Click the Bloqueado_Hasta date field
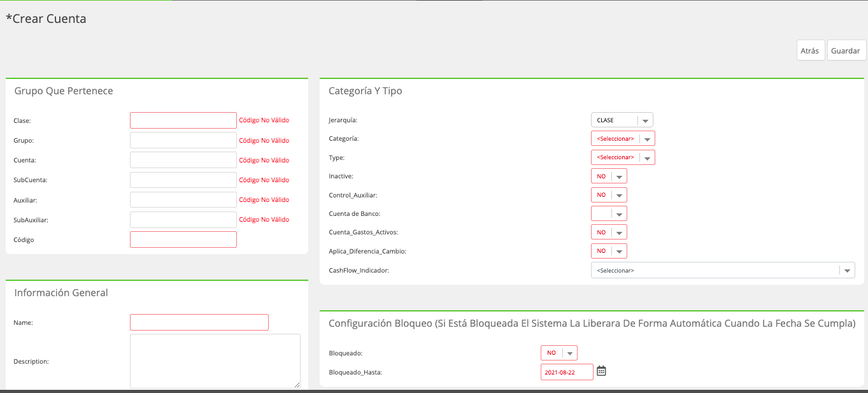868x393 pixels. [567, 372]
